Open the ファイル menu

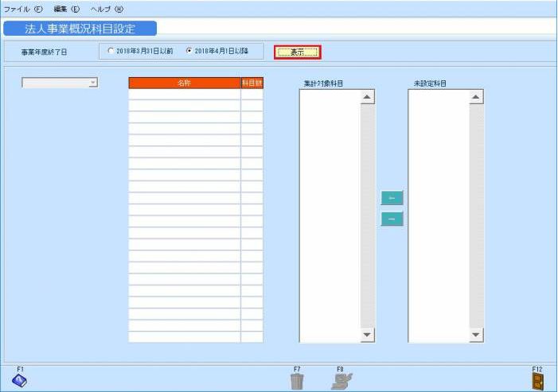[x=23, y=10]
